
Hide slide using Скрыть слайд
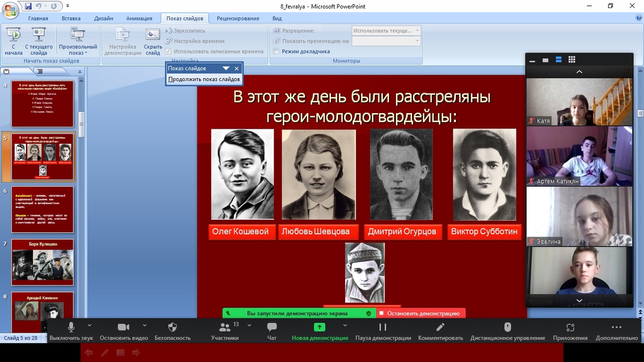coord(153,41)
